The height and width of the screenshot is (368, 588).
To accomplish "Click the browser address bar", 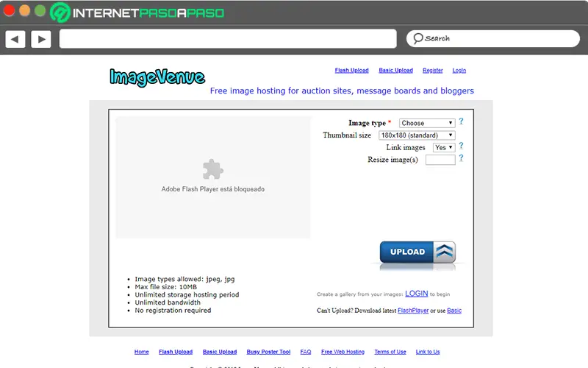I will point(228,39).
